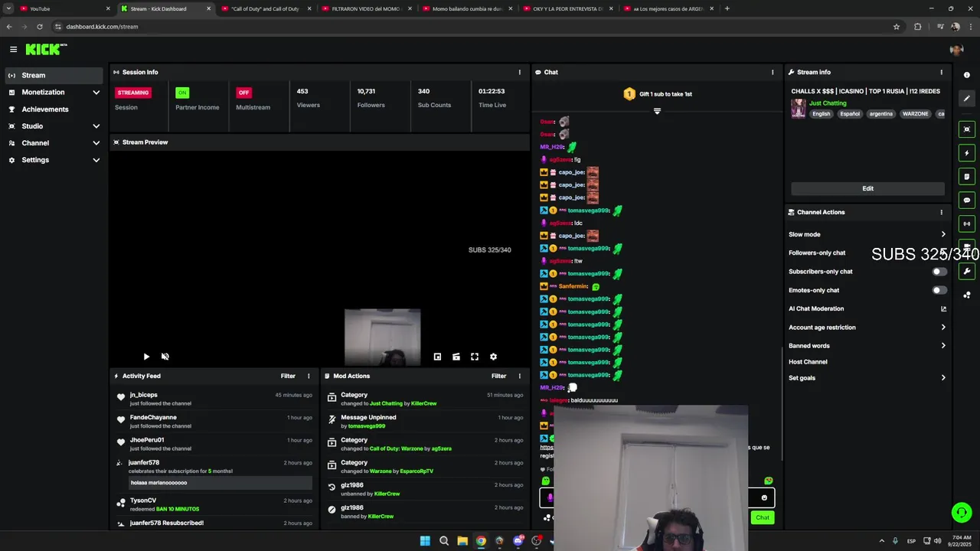Select Stream in the left sidebar
980x551 pixels.
[x=54, y=75]
